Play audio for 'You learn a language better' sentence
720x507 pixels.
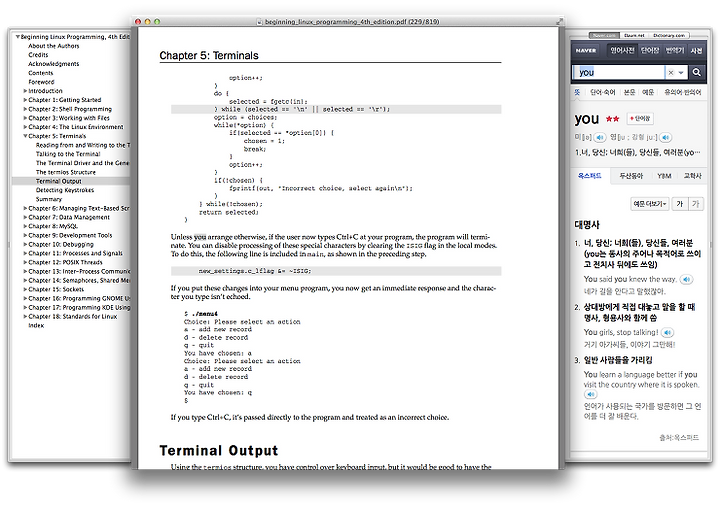590,394
